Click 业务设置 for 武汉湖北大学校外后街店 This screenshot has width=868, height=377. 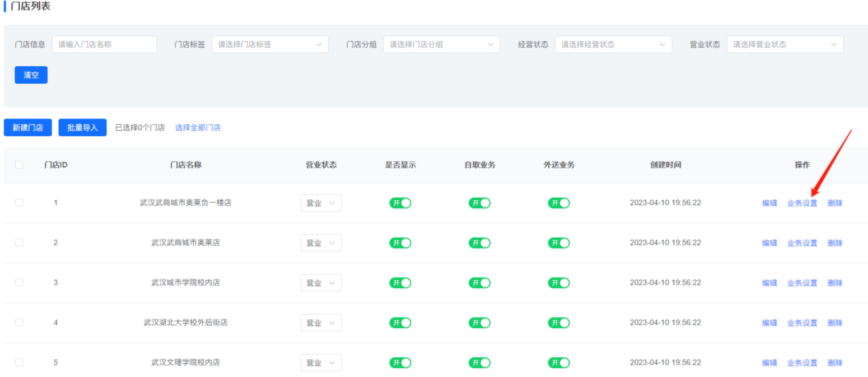(x=802, y=323)
